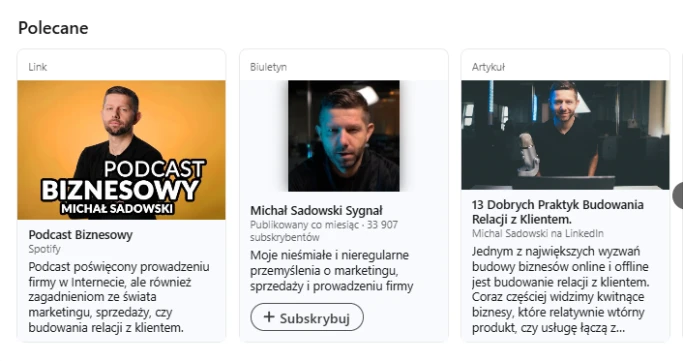Click the Spotify source label
The height and width of the screenshot is (361, 683).
44,250
